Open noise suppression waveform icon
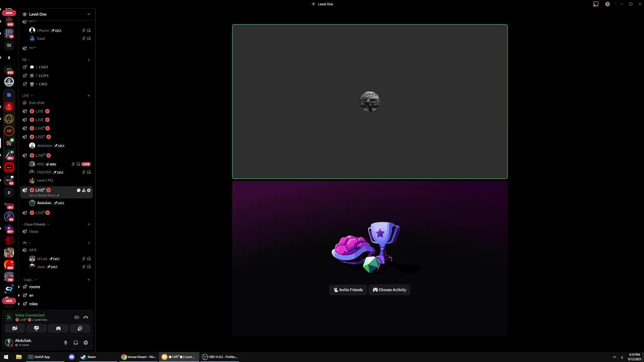 [x=76, y=317]
